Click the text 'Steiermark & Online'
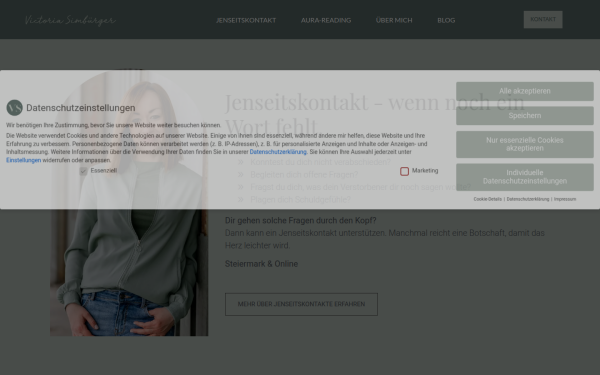This screenshot has height=375, width=600. point(261,264)
